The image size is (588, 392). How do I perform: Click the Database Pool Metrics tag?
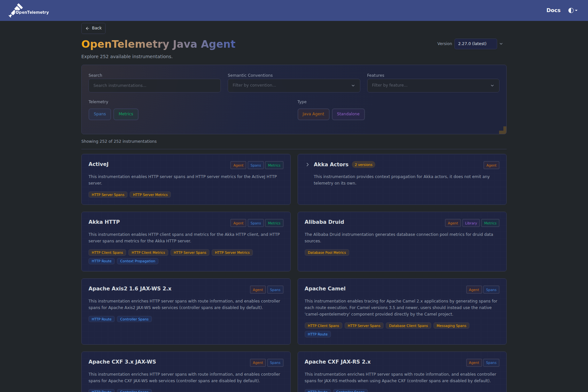click(x=327, y=253)
